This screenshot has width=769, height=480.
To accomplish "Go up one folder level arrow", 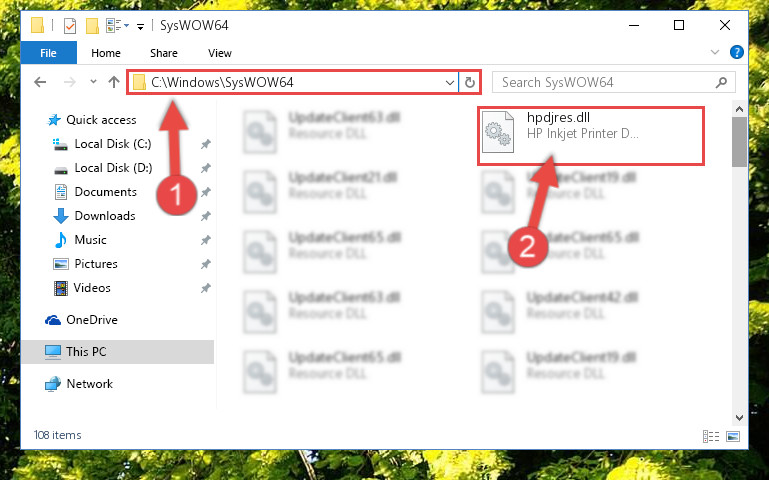I will (x=114, y=82).
